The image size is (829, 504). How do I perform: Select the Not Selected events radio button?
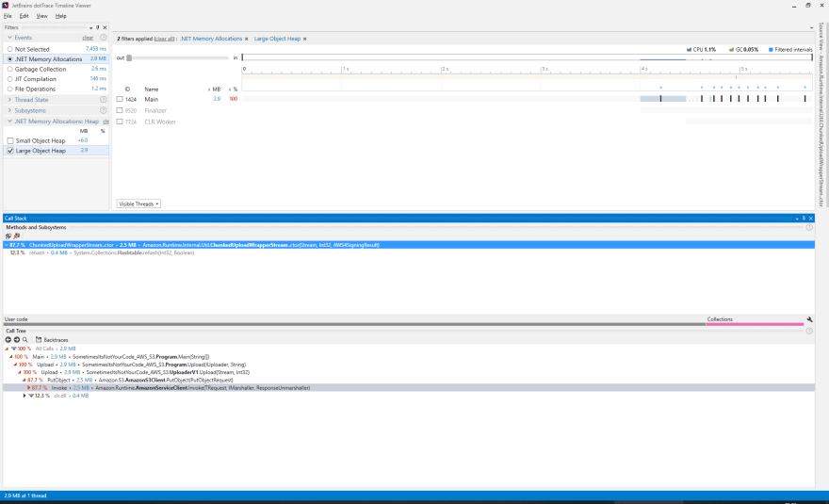point(10,49)
